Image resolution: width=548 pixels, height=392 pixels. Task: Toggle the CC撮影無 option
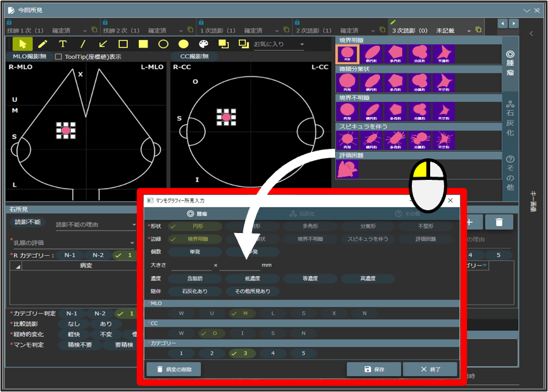[194, 56]
